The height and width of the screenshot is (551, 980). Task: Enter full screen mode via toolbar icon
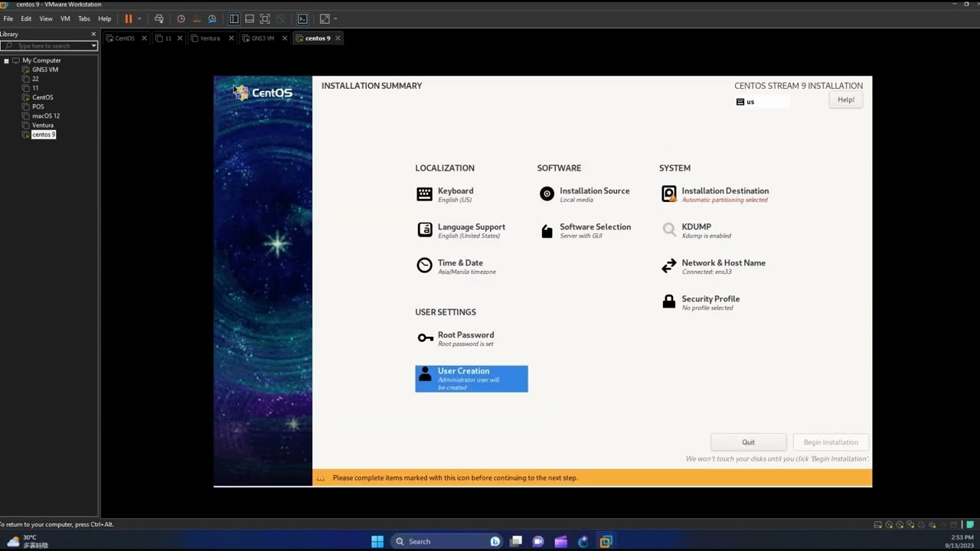coord(265,18)
